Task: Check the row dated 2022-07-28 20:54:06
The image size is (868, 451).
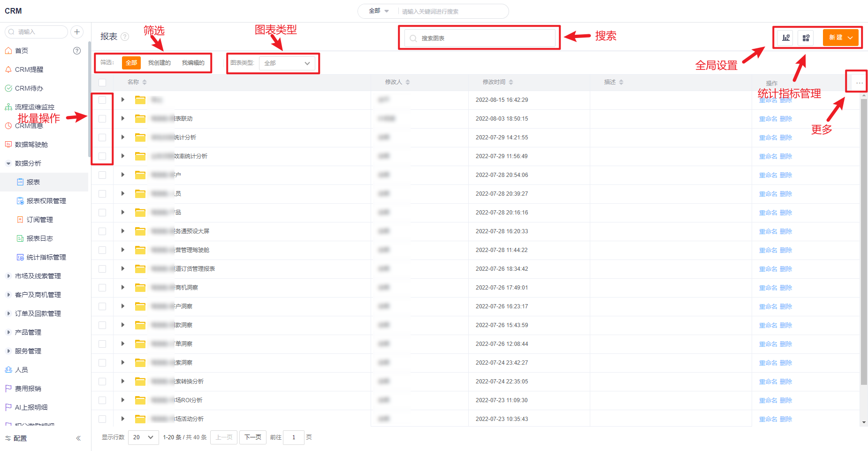Action: 102,175
